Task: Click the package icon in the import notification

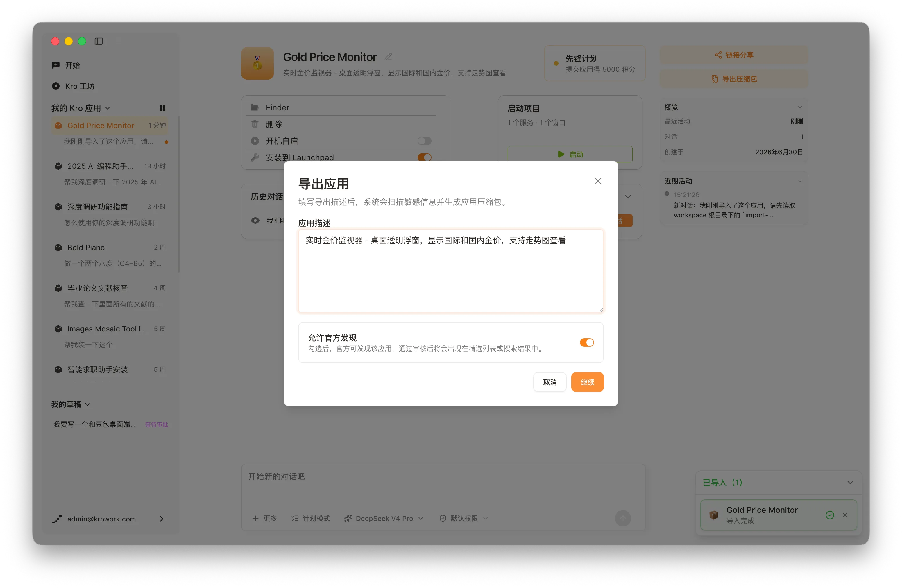Action: click(714, 515)
